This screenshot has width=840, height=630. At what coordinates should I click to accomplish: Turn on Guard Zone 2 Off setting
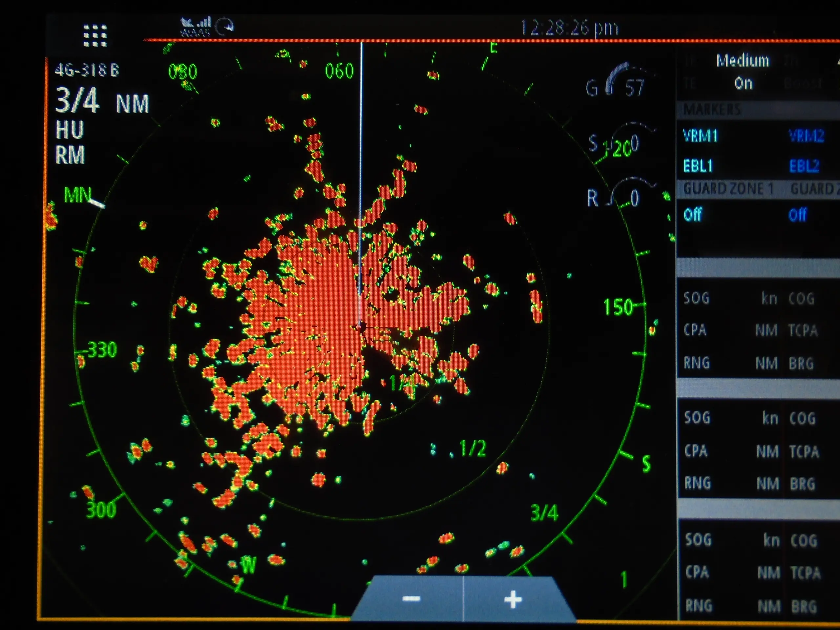coord(797,215)
